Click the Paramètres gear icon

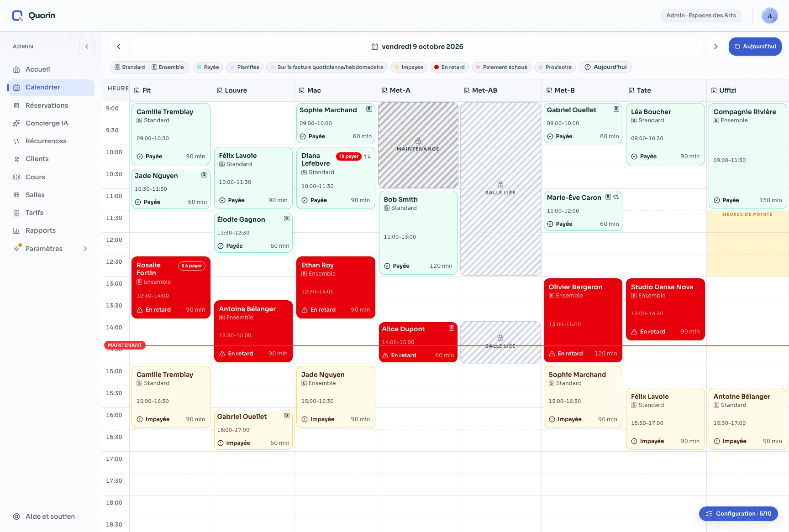pyautogui.click(x=16, y=249)
